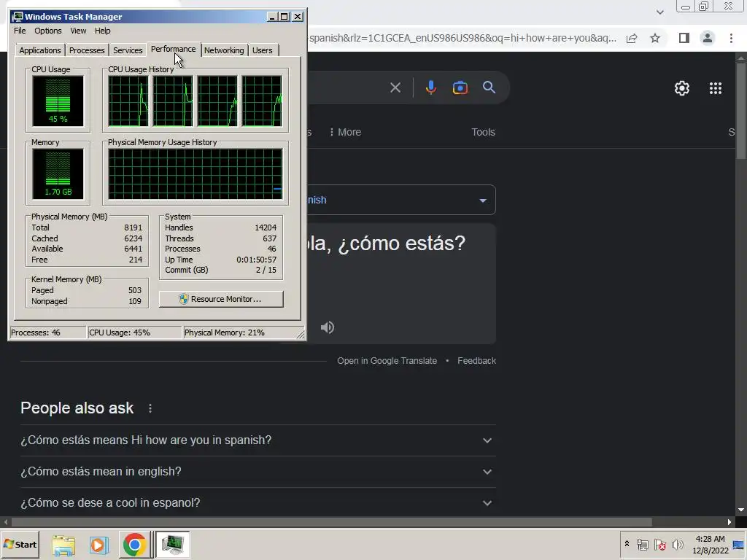Image resolution: width=747 pixels, height=560 pixels.
Task: Open People also ask options menu
Action: click(150, 408)
